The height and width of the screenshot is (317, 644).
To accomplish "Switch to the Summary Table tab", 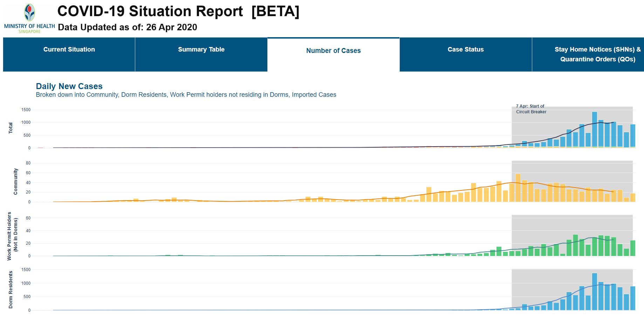I will tap(201, 50).
